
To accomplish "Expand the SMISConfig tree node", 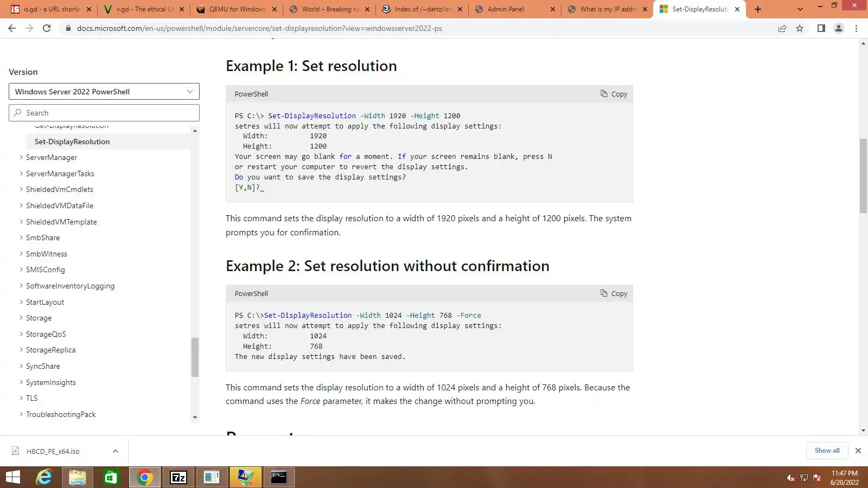I will coord(21,269).
